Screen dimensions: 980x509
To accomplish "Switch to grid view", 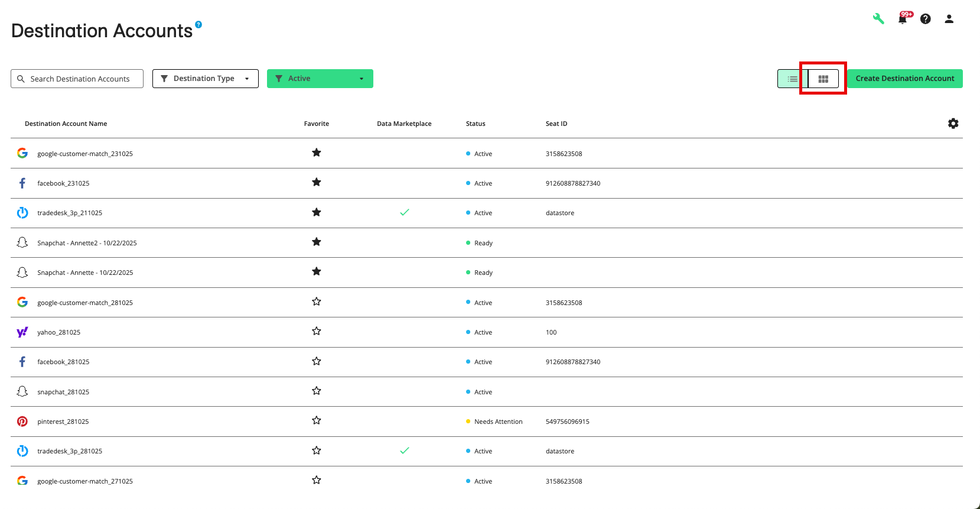I will [x=823, y=79].
